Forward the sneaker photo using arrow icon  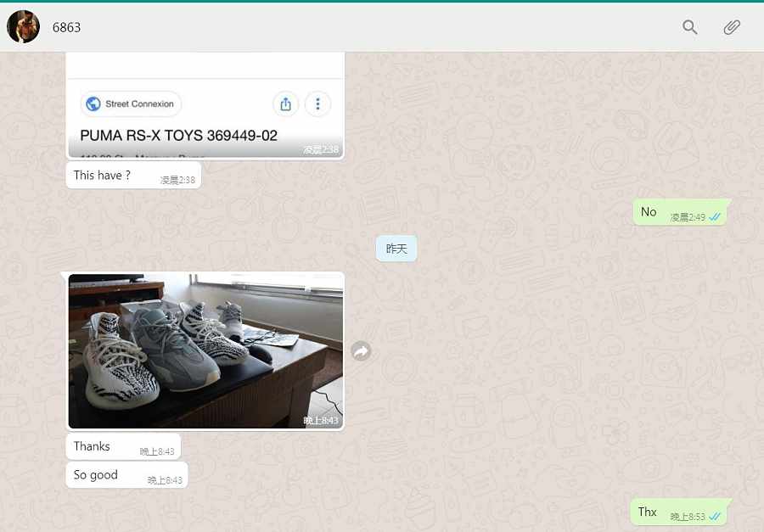[362, 350]
